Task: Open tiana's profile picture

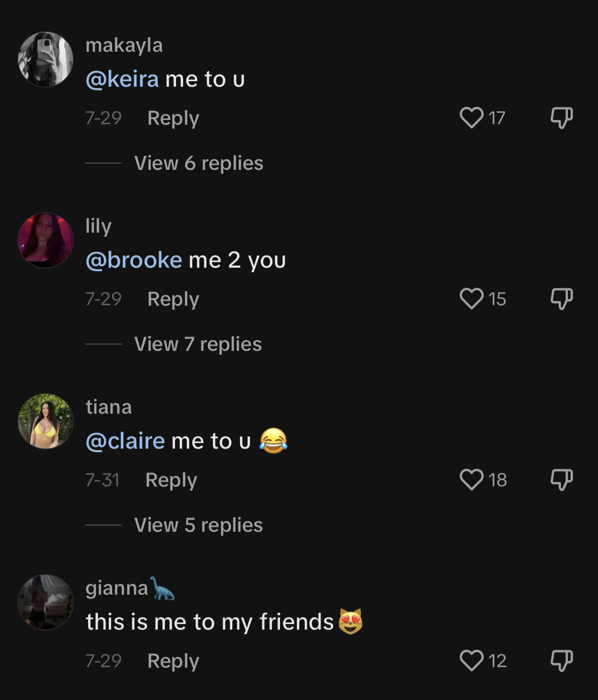Action: tap(46, 421)
